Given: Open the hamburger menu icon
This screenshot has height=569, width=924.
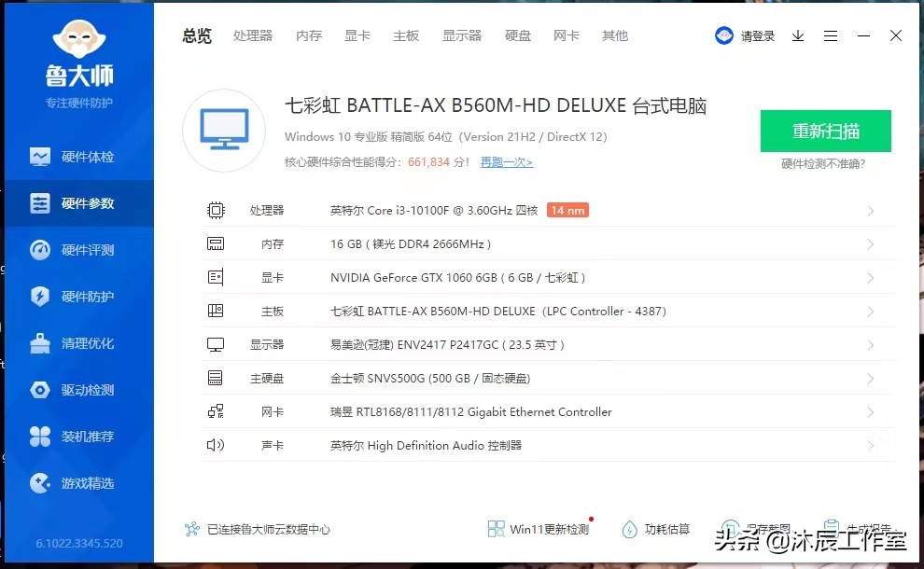Looking at the screenshot, I should coord(831,35).
